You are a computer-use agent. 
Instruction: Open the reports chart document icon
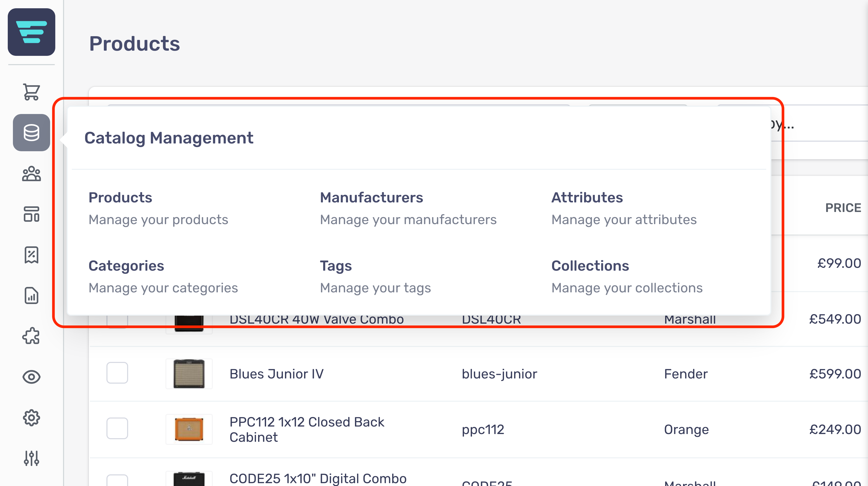(31, 296)
